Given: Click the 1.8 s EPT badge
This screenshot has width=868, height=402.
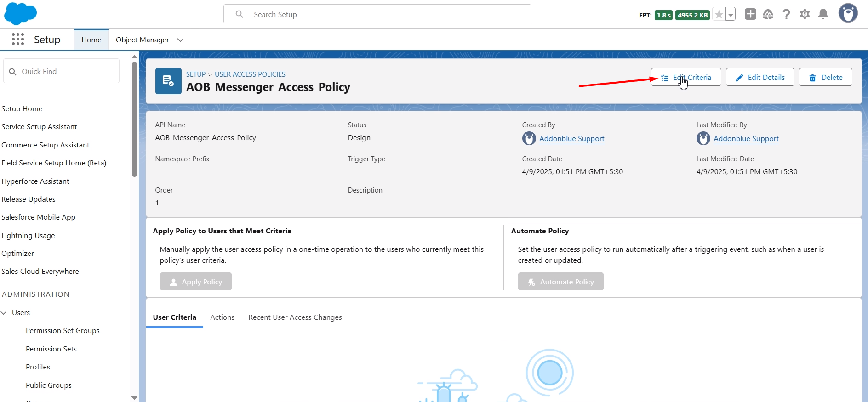Looking at the screenshot, I should point(664,15).
